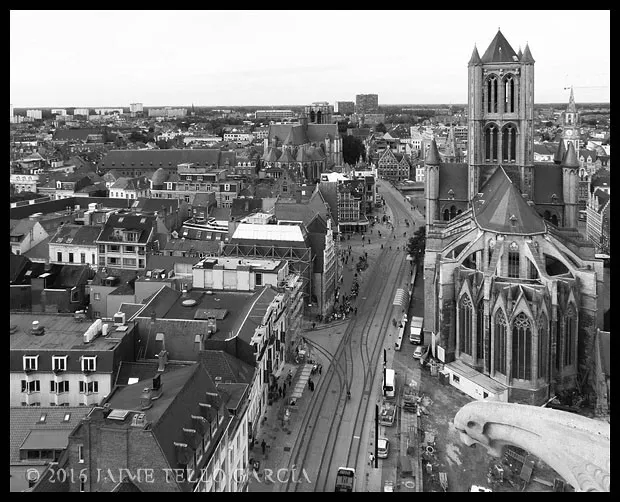Click the white building with shuttered windows
Screen dimensions: 620x502
tap(60, 375)
